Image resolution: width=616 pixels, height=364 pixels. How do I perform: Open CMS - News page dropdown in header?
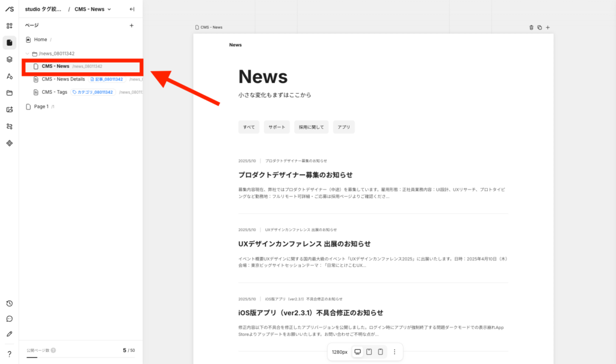click(93, 9)
